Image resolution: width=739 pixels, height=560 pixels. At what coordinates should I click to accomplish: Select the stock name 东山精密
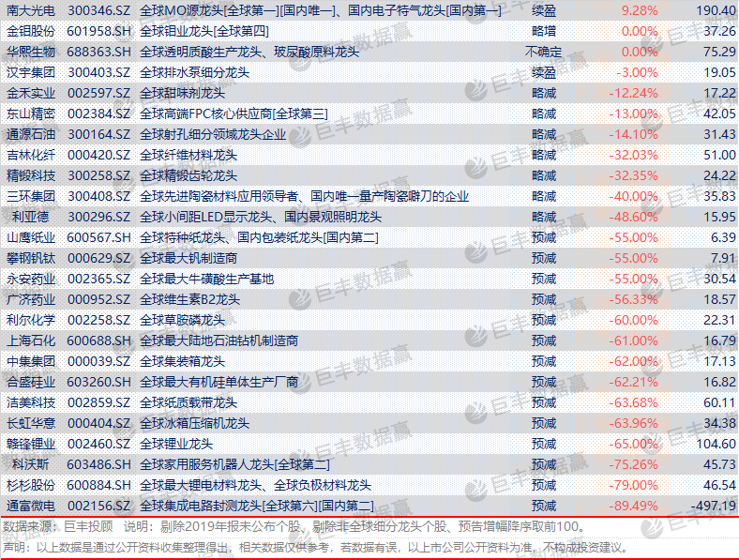click(x=31, y=114)
